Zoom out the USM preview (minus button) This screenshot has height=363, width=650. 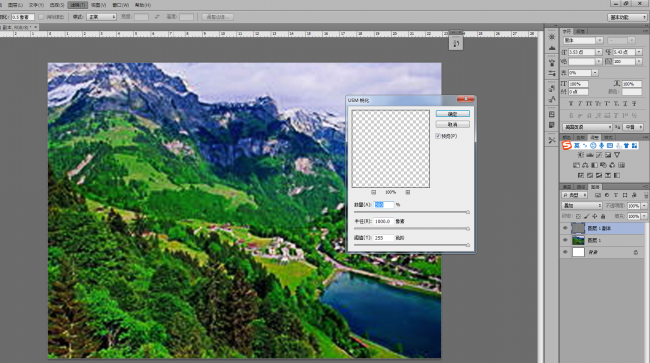click(x=374, y=192)
